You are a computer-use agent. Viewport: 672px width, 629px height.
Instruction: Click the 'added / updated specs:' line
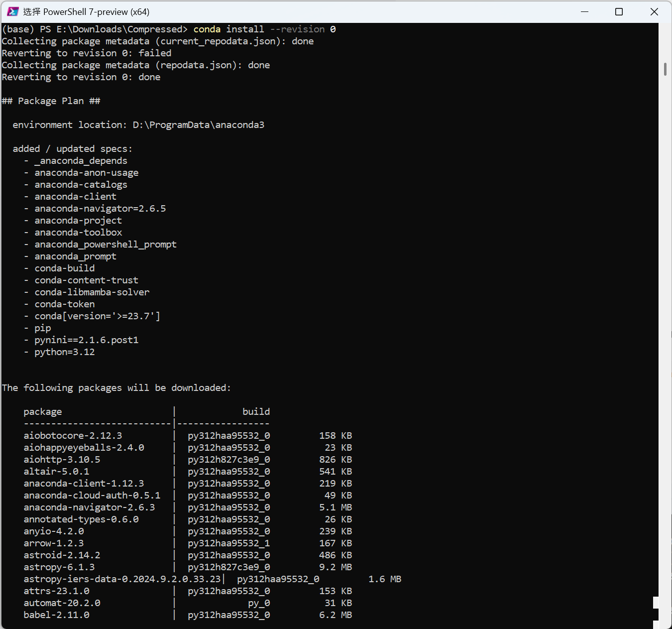[x=73, y=149]
